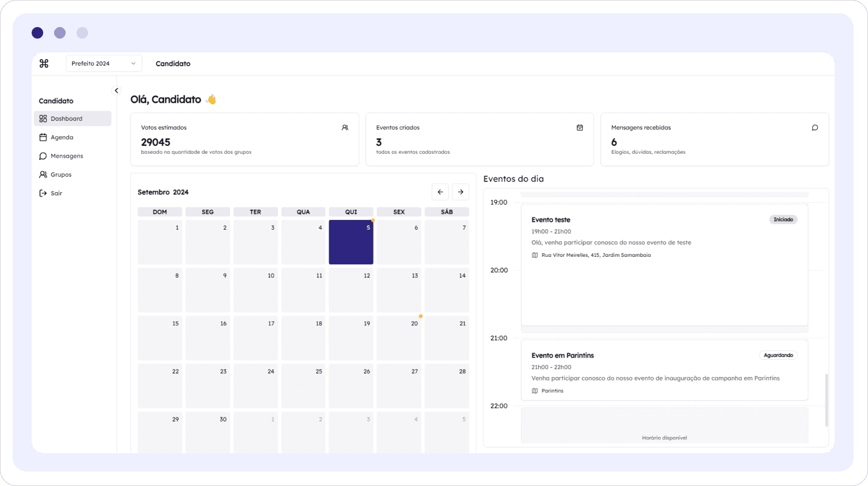Click the Dashboard grid icon
Image resolution: width=868 pixels, height=486 pixels.
43,119
